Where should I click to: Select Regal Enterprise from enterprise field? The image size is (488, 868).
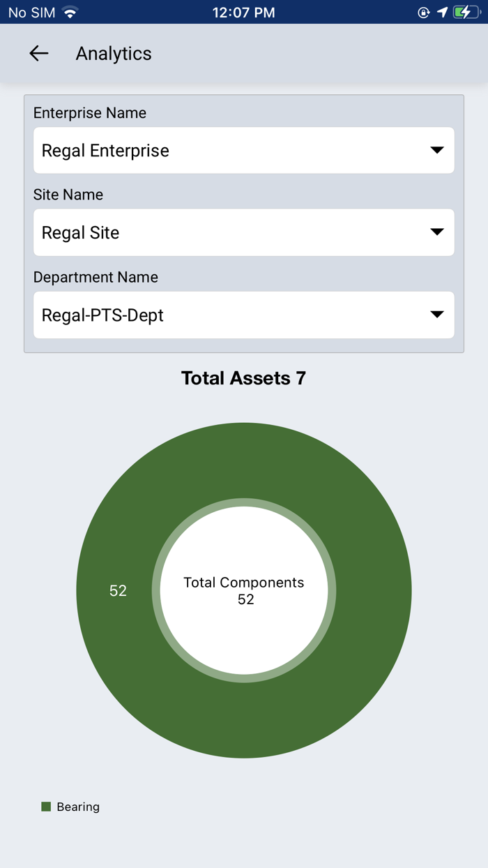105,149
